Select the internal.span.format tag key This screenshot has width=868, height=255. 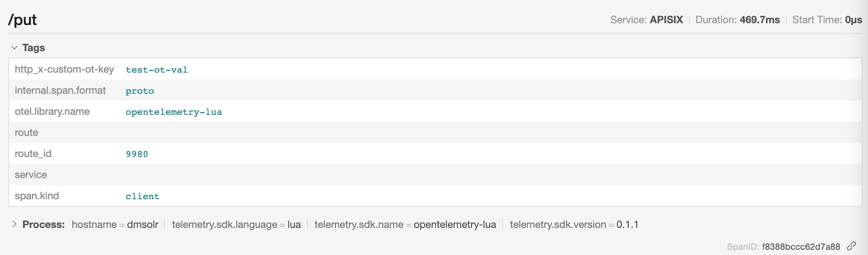click(x=60, y=90)
